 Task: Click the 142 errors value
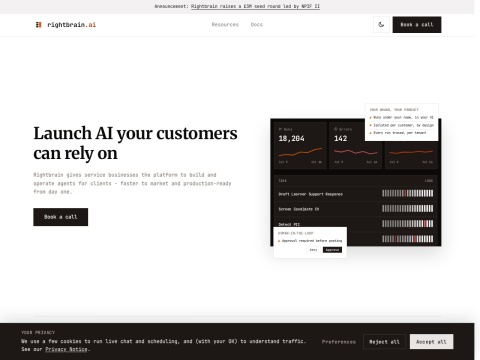pyautogui.click(x=341, y=138)
